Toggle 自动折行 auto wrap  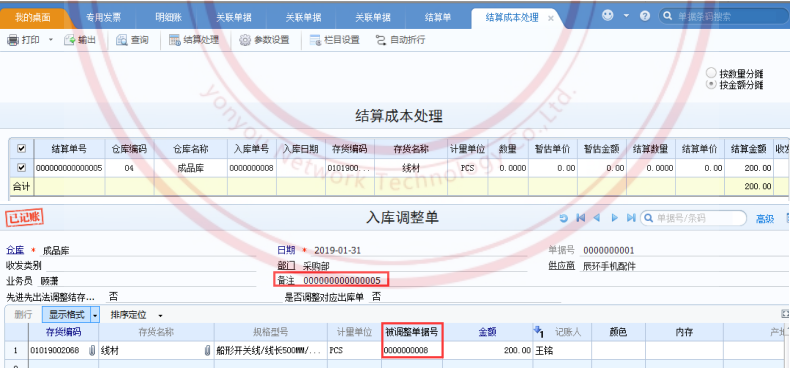400,40
